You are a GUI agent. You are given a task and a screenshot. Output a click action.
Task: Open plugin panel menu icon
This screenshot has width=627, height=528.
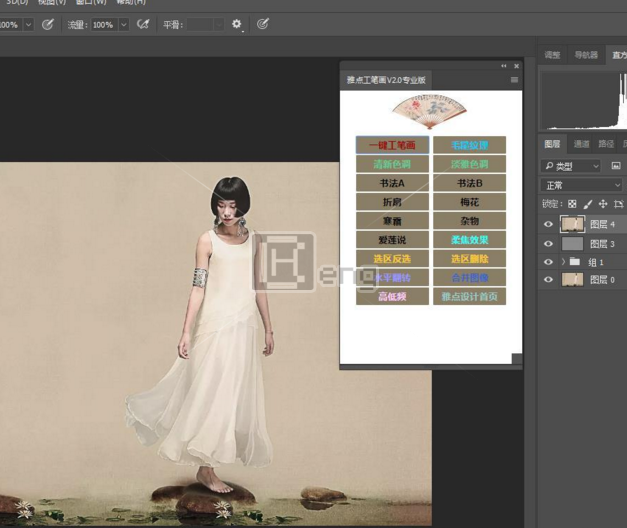(514, 80)
